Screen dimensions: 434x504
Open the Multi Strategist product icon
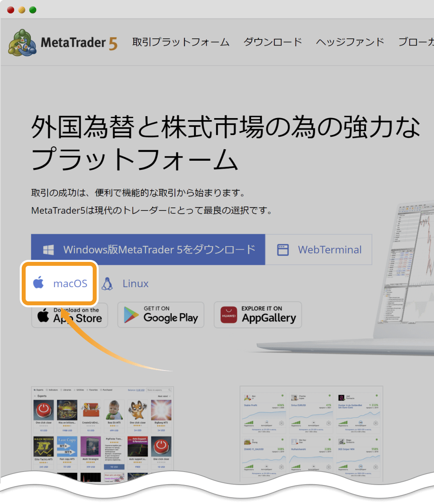tap(91, 447)
